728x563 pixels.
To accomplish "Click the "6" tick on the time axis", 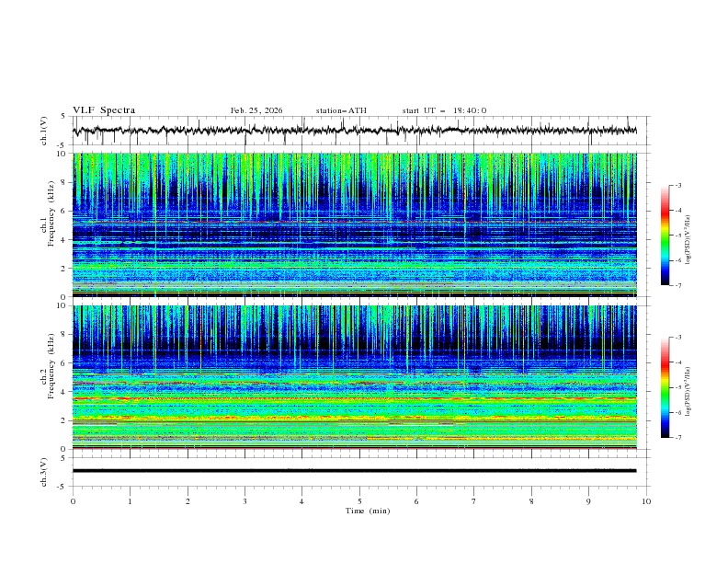I will pyautogui.click(x=416, y=501).
